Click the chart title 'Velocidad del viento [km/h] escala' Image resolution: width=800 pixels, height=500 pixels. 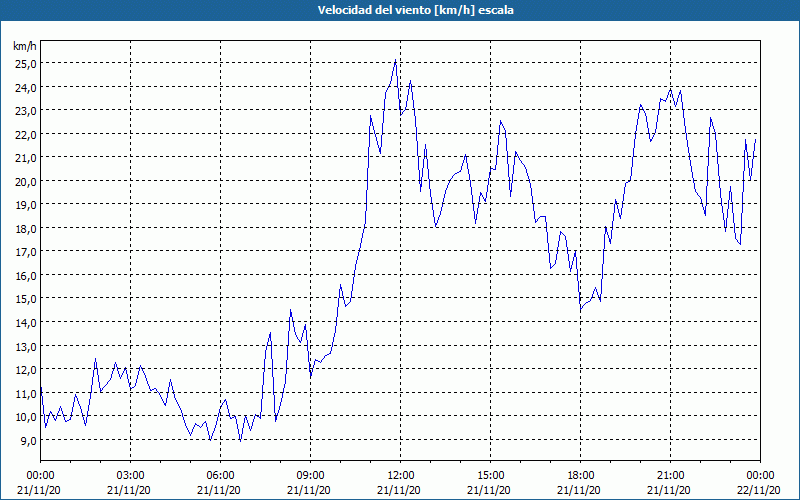(x=415, y=10)
